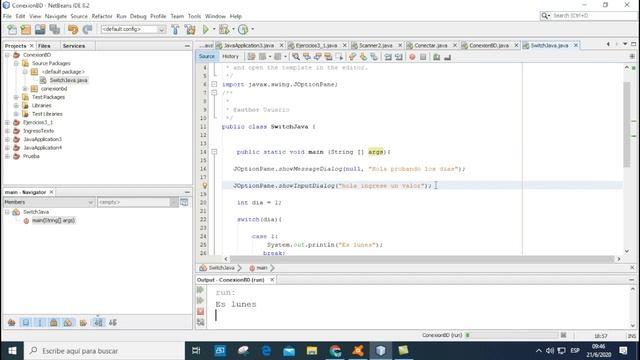Click the Redo toolbar icon

[x=87, y=29]
